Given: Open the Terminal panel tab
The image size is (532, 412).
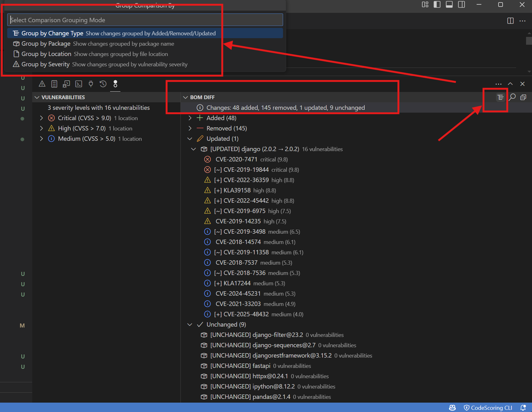Looking at the screenshot, I should 79,84.
